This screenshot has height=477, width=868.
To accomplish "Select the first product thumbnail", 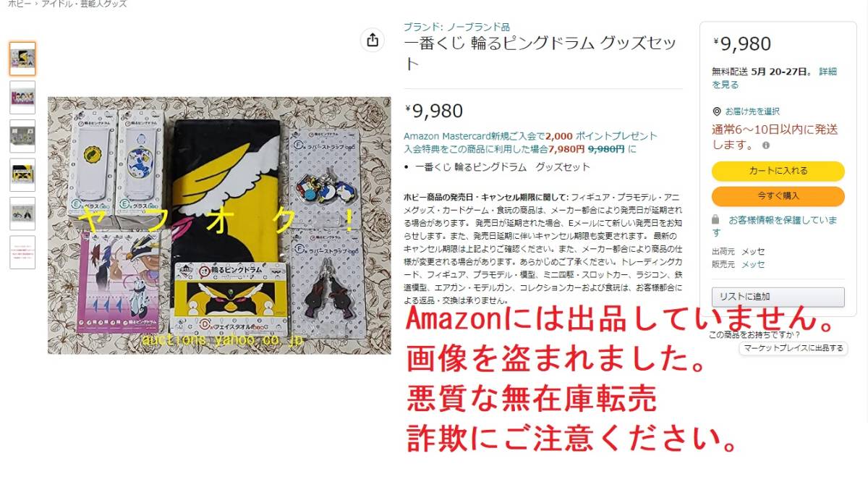I will point(22,59).
